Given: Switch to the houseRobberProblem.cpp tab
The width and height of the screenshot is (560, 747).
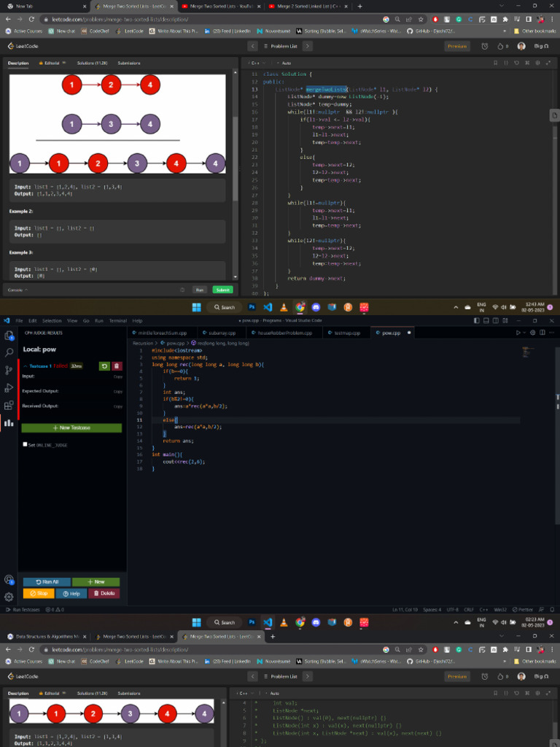Looking at the screenshot, I should (x=284, y=333).
